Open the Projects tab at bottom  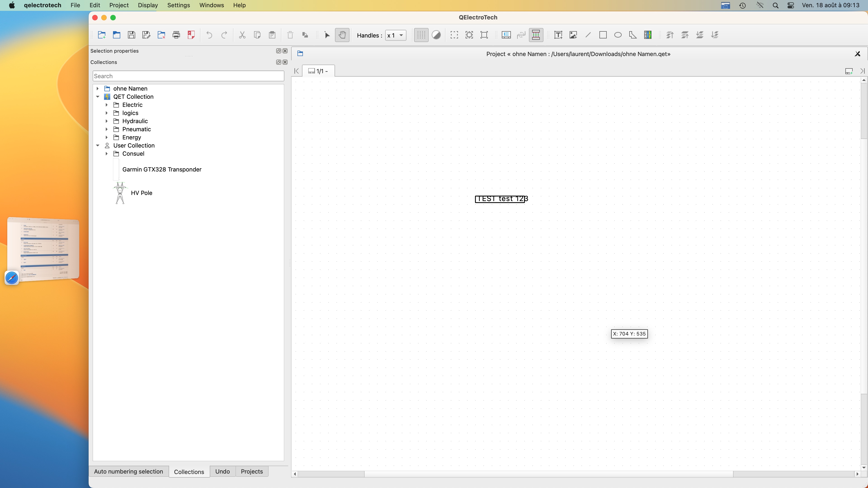252,471
